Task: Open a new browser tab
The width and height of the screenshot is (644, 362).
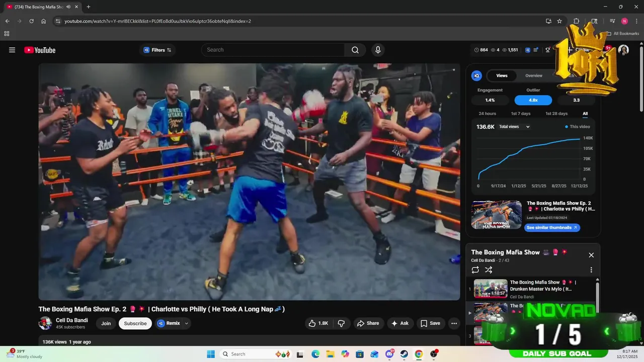Action: click(x=89, y=7)
